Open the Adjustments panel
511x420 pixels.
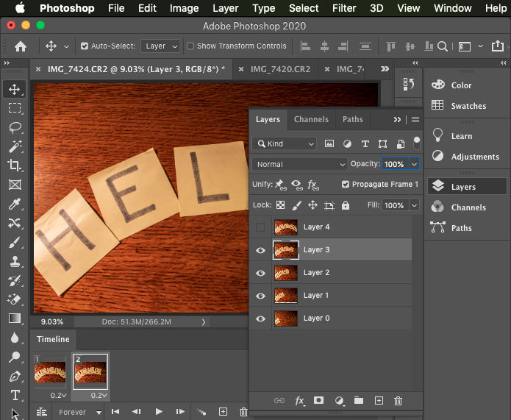475,157
